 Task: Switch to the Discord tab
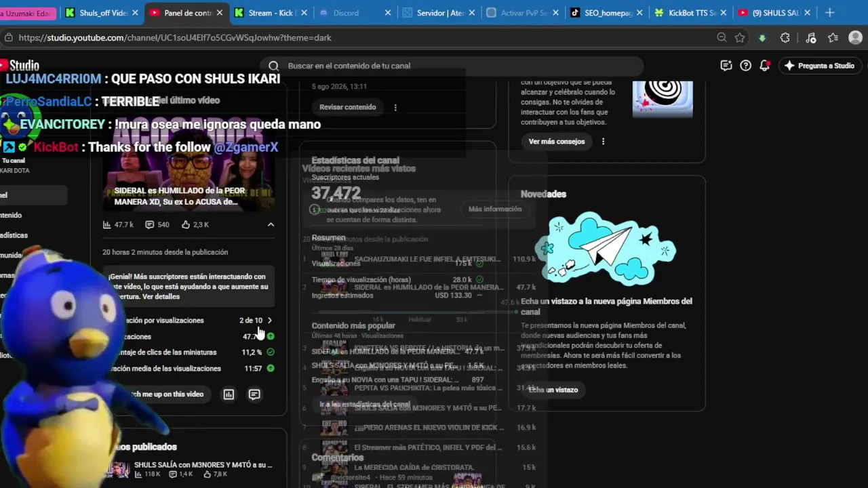point(355,13)
